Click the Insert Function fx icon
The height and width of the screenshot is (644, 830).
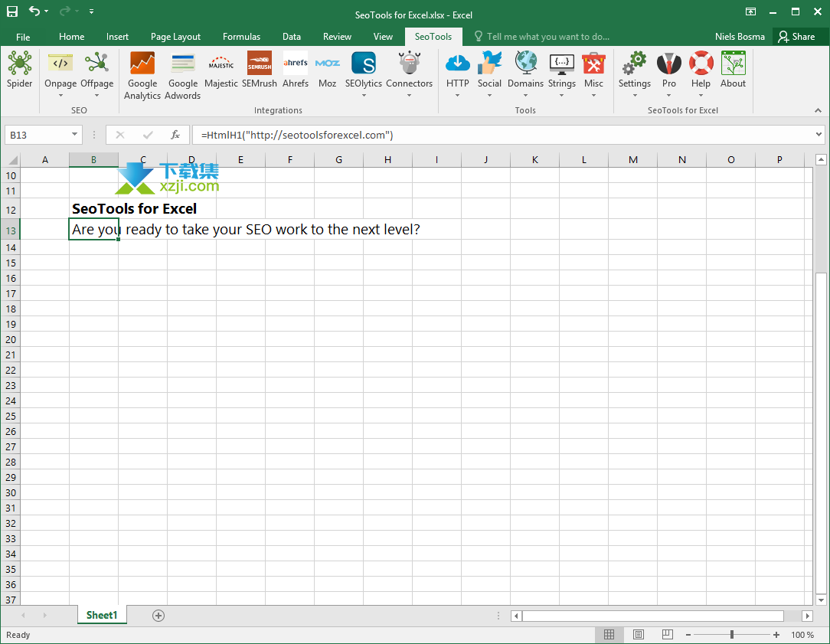pos(175,135)
